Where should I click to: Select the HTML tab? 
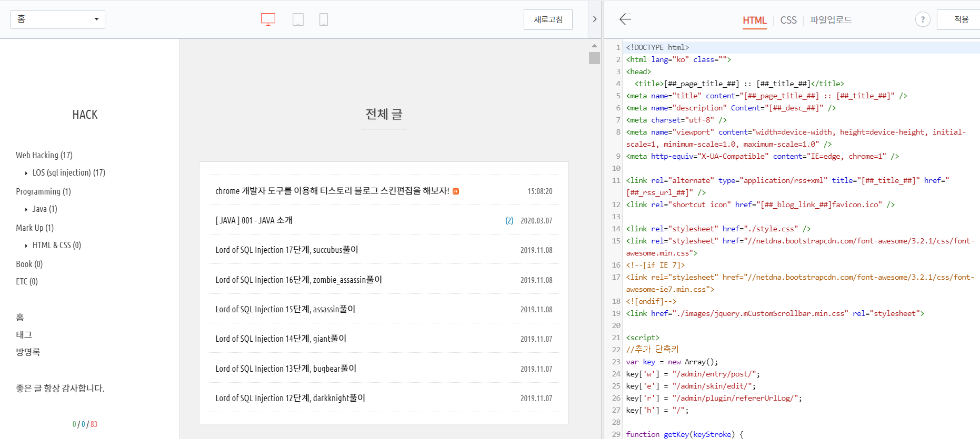pos(754,21)
